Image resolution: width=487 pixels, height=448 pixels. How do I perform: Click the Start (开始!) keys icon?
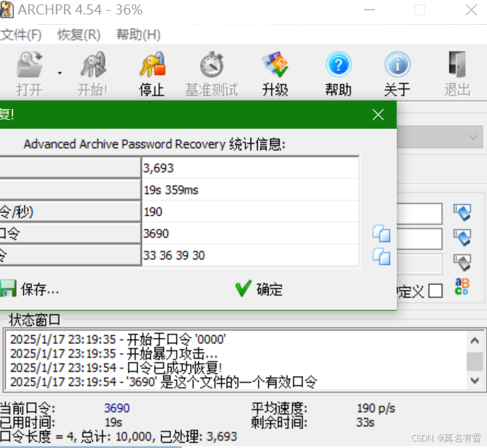point(93,65)
